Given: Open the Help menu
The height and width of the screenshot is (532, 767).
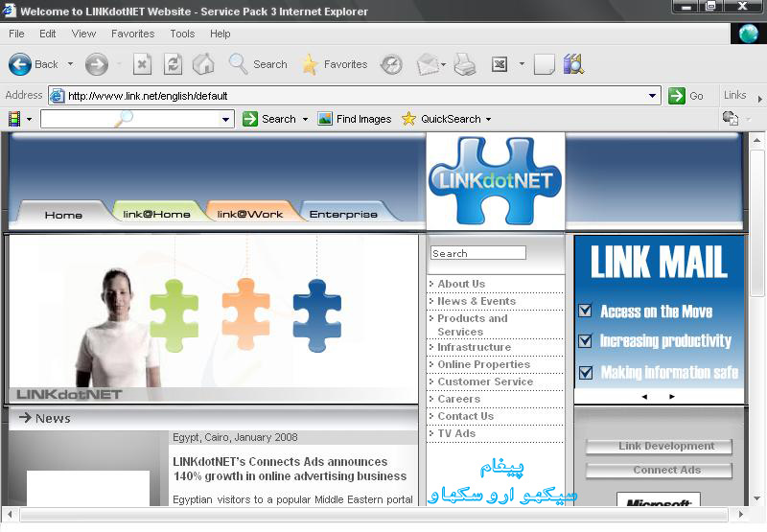Looking at the screenshot, I should tap(221, 34).
